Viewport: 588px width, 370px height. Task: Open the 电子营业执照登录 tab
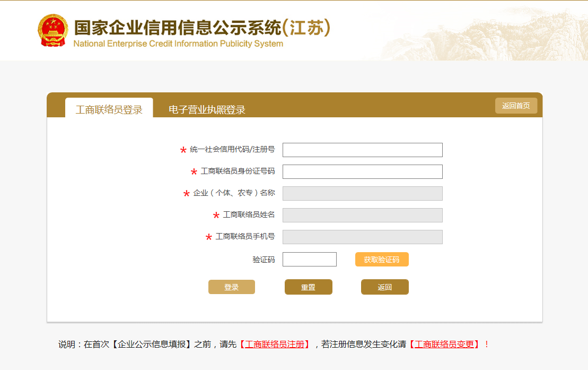coord(207,110)
